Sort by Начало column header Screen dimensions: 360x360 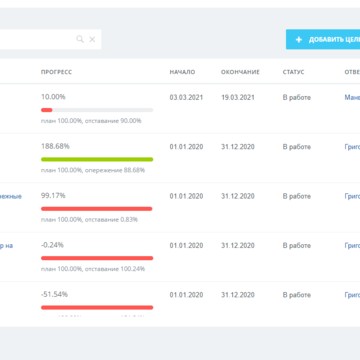point(182,72)
